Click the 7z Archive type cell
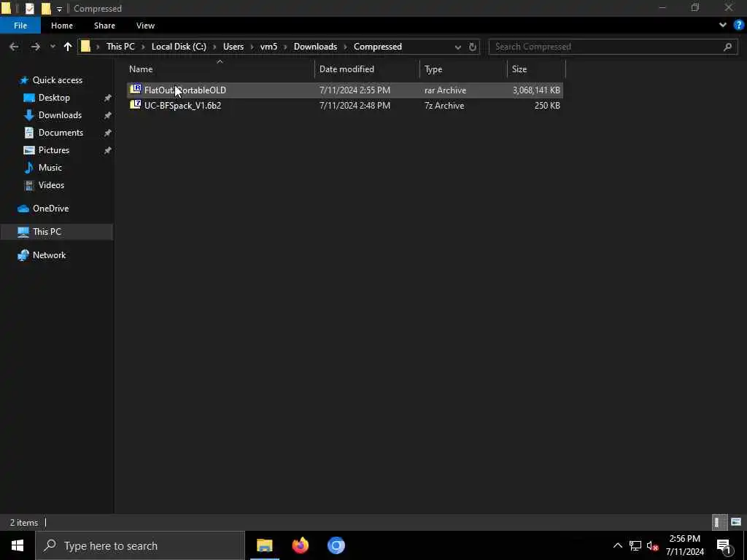 click(x=444, y=105)
